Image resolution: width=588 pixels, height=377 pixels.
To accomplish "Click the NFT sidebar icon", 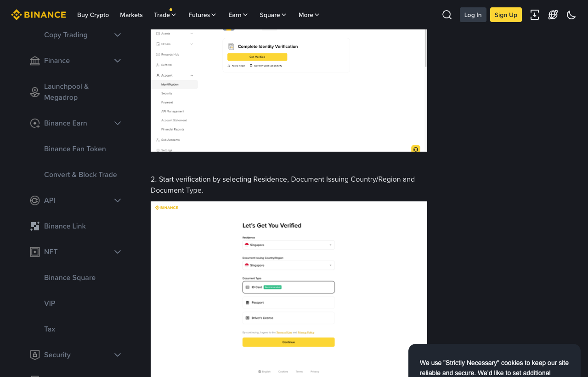I will click(x=35, y=252).
